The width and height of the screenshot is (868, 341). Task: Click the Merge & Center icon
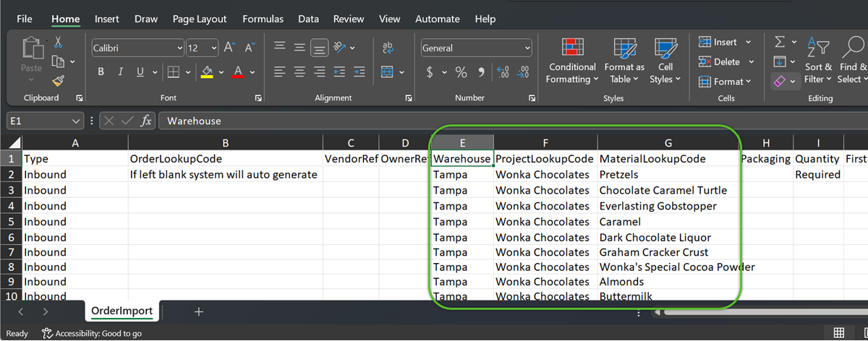pos(387,72)
